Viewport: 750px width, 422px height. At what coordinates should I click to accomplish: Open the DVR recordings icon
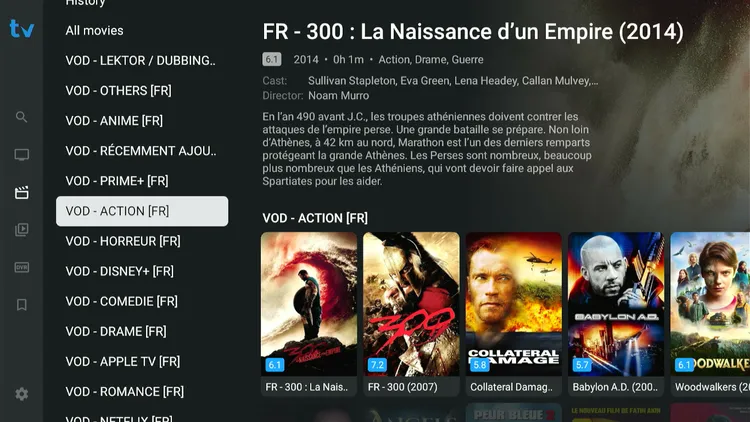22,267
